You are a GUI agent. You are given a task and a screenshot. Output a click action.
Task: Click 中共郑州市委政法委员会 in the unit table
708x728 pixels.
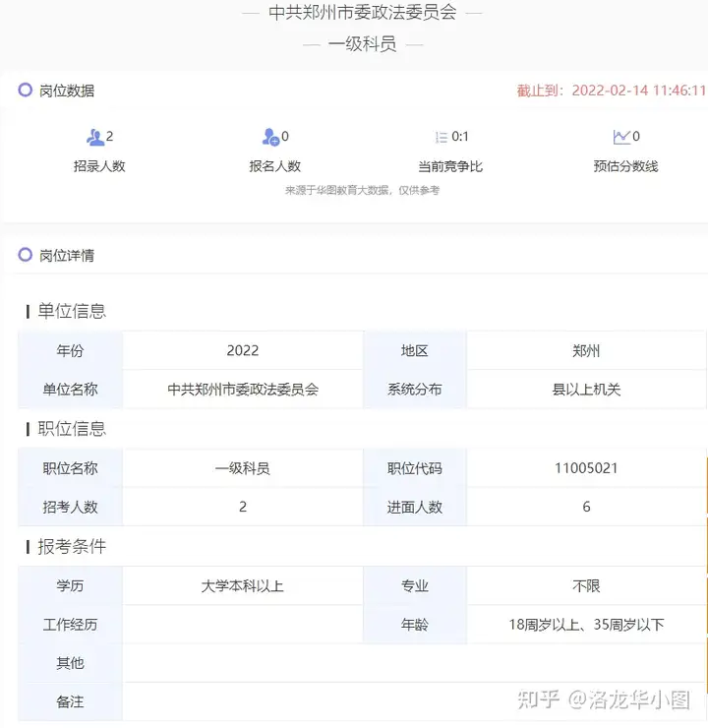point(243,389)
